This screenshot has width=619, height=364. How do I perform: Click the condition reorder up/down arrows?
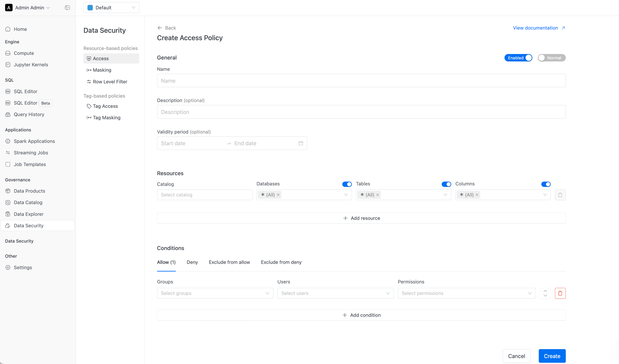pyautogui.click(x=545, y=293)
